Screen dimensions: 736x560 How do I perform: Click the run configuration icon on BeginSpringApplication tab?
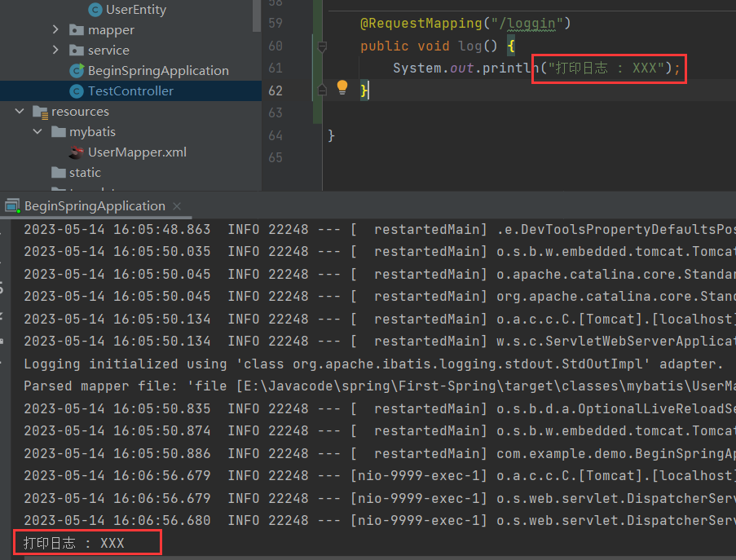point(12,206)
